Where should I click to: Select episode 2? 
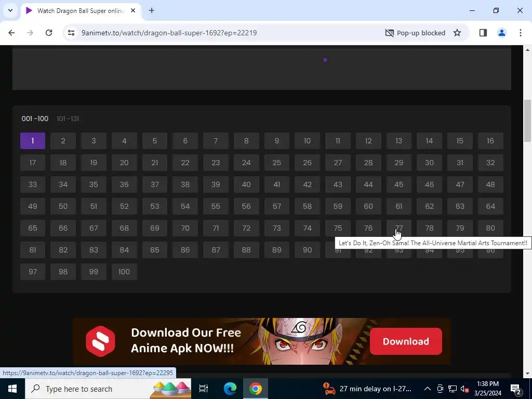63,141
